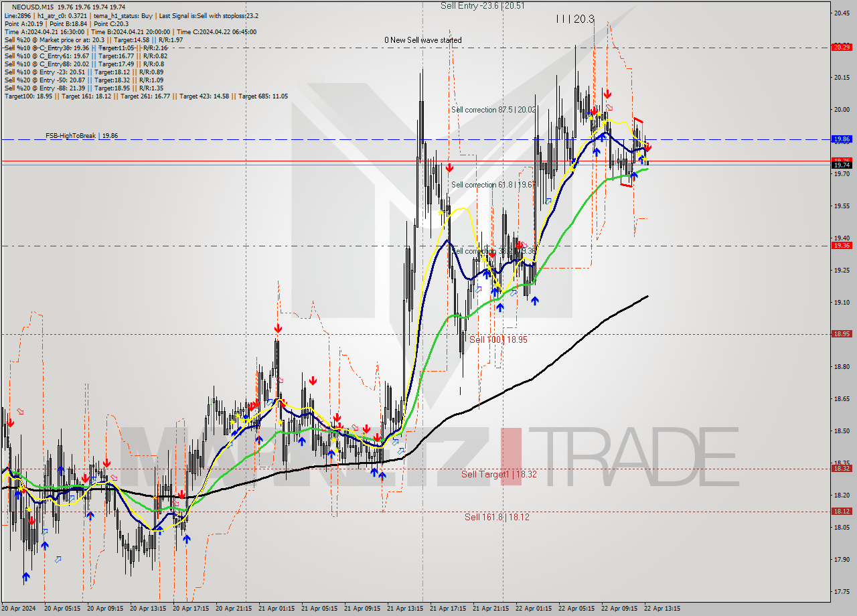
Task: Click the 'FSB-HighToBreak | 19.86' label
Action: (82, 135)
